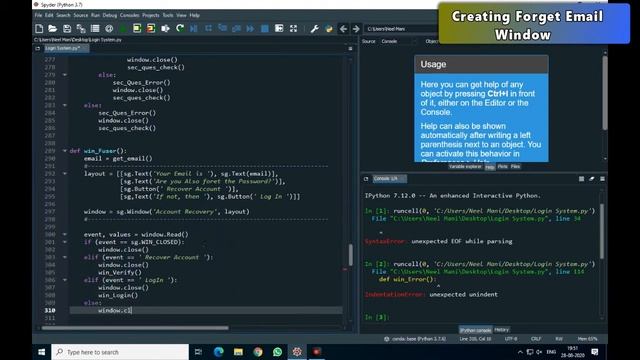
Task: Open the file list outline icon
Action: point(95,29)
